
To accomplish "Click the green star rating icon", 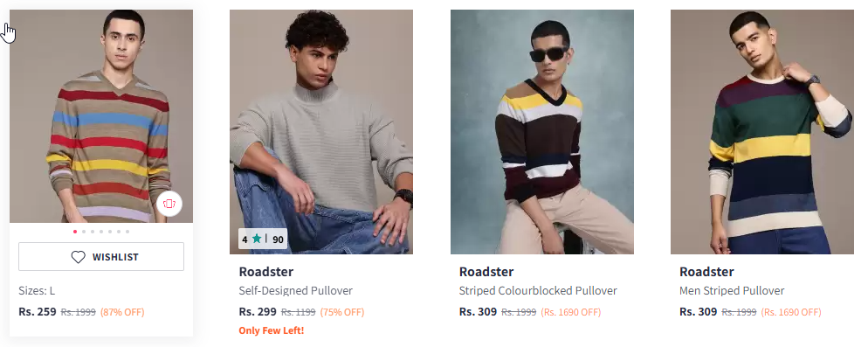I will pos(257,239).
